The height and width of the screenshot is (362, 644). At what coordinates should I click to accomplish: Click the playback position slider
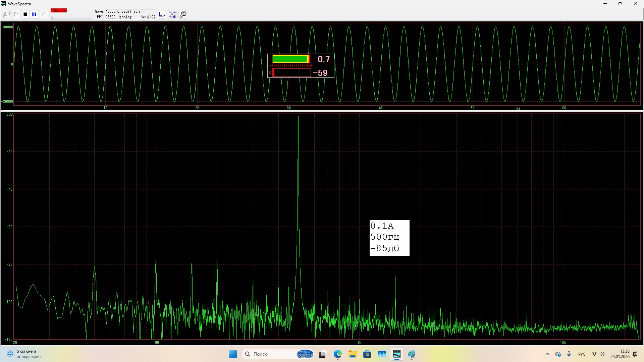pos(71,18)
